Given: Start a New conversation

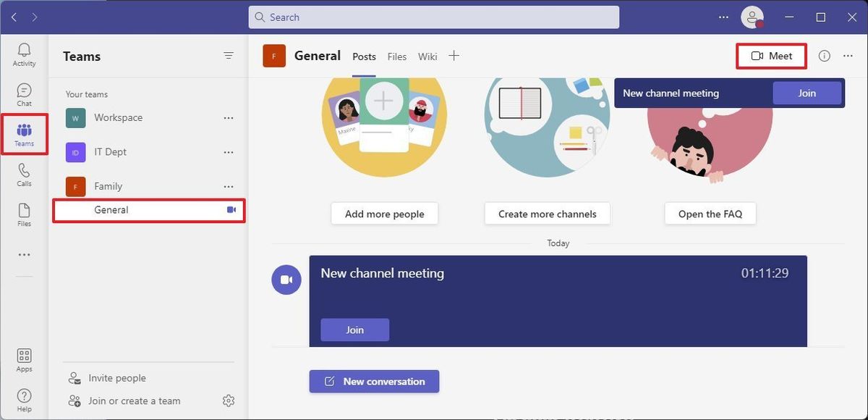Looking at the screenshot, I should pyautogui.click(x=374, y=381).
